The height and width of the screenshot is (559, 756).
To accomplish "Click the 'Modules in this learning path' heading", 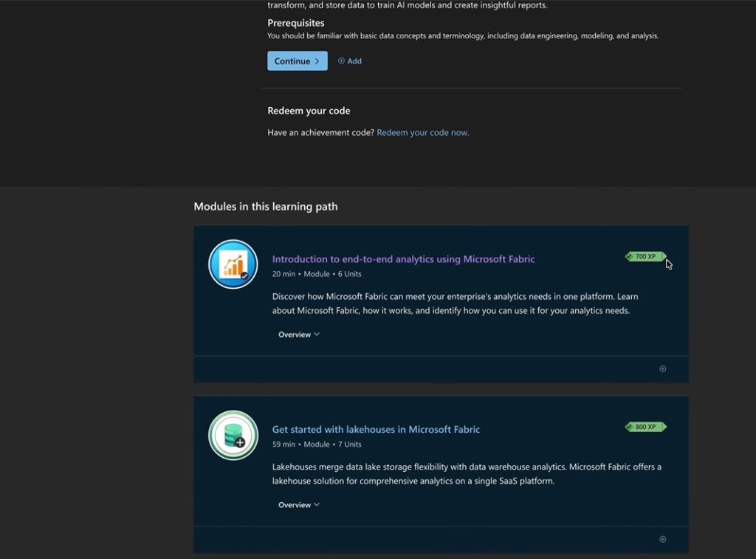I will coord(265,207).
